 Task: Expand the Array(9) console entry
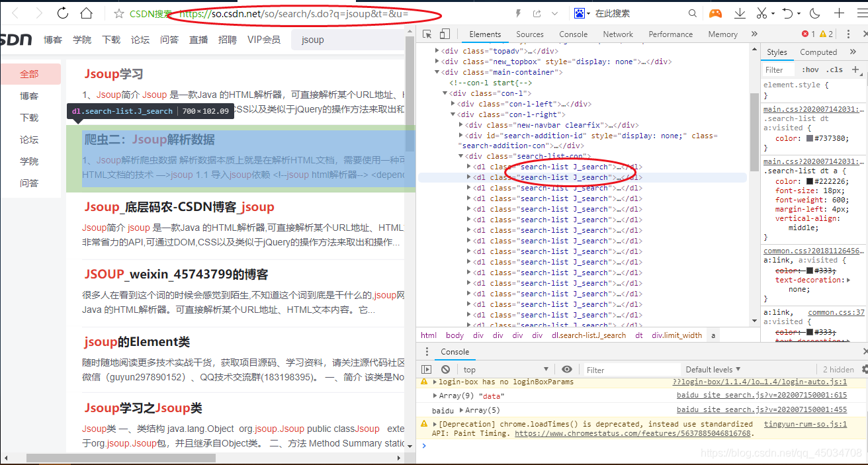(435, 396)
